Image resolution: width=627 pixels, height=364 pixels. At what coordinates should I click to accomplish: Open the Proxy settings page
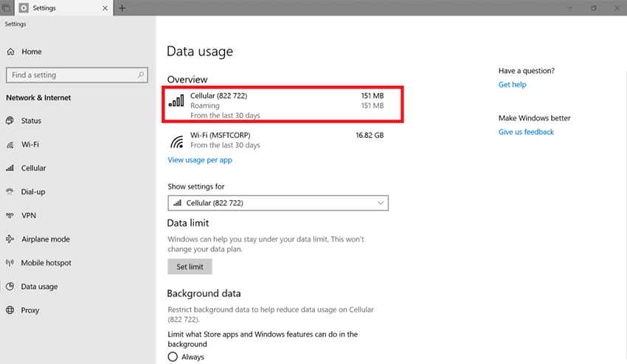pos(30,310)
